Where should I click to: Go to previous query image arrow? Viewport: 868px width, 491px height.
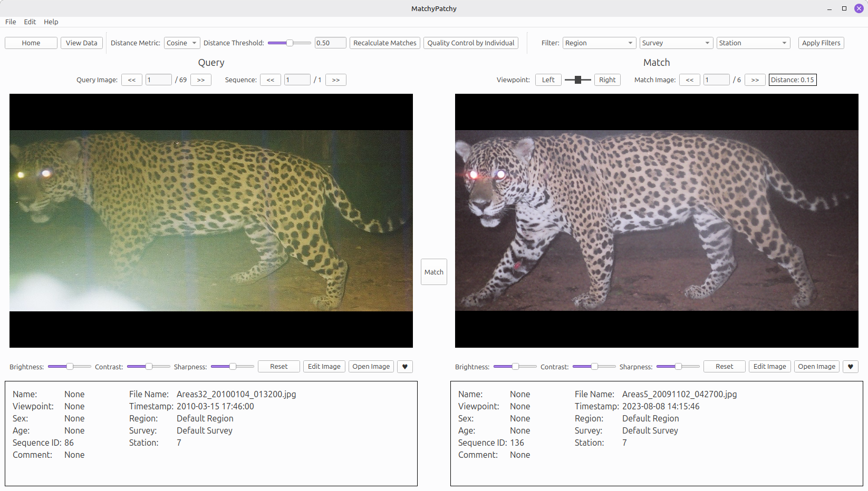coord(132,80)
